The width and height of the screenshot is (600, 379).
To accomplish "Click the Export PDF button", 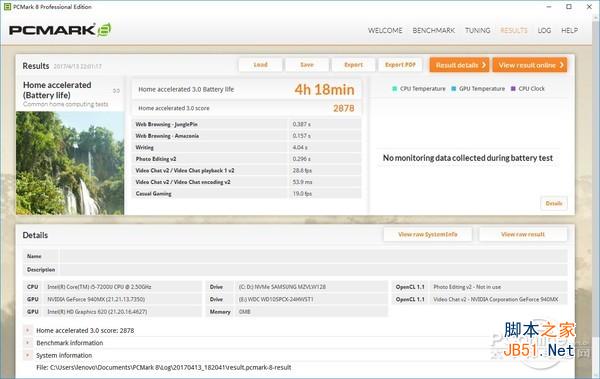I will [x=400, y=65].
